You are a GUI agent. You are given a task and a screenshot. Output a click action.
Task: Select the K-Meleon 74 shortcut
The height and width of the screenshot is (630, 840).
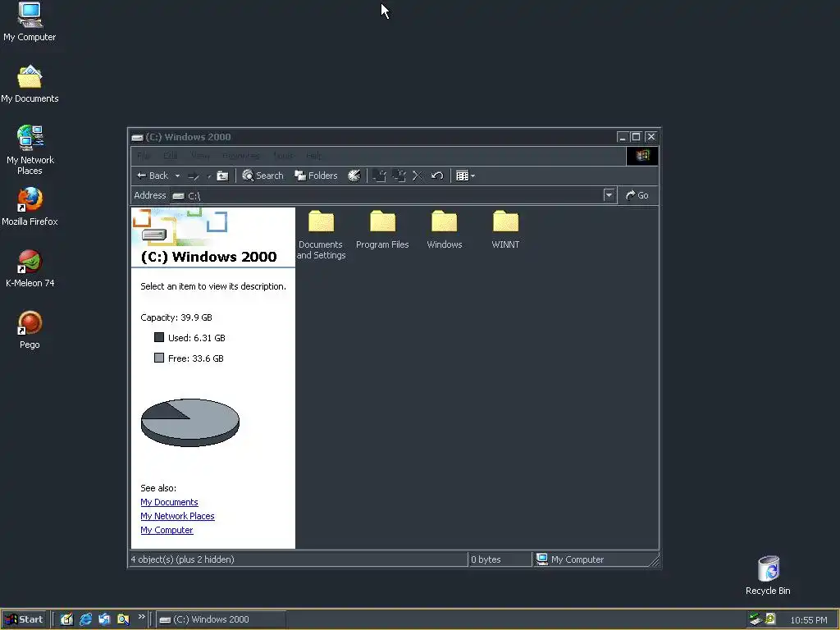[30, 268]
